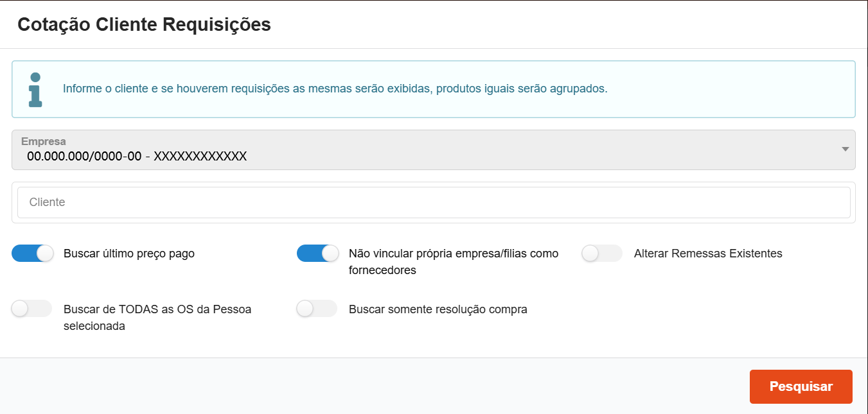Toggle off 'Não vincular própria empresa/filias como fornecedores'
The width and height of the screenshot is (868, 414).
pos(317,253)
